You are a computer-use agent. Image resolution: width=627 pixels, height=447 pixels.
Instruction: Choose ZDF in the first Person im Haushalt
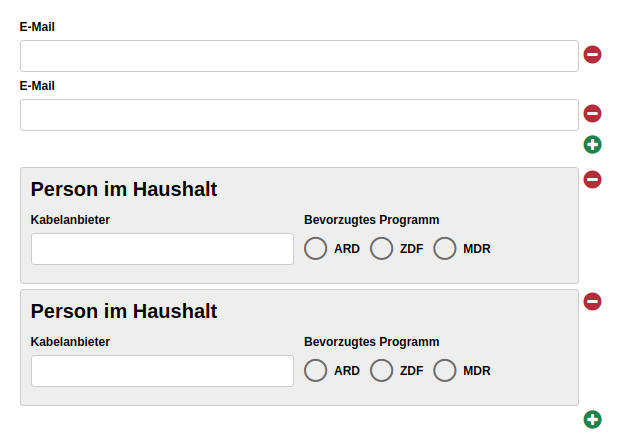click(x=381, y=249)
